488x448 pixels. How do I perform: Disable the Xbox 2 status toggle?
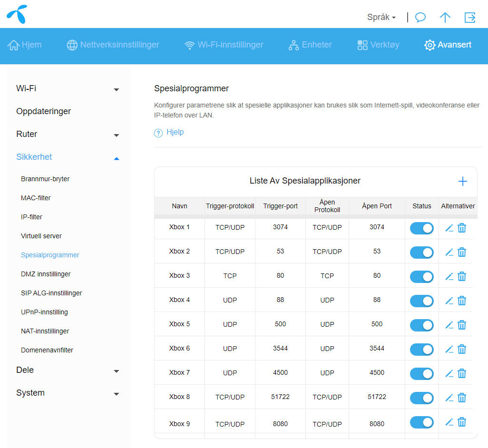(422, 253)
